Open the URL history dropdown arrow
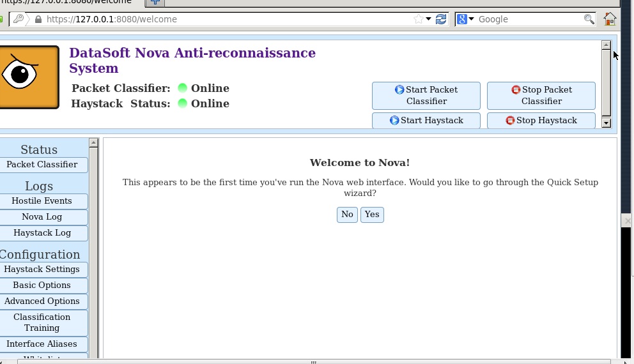This screenshot has height=364, width=634. [x=429, y=19]
